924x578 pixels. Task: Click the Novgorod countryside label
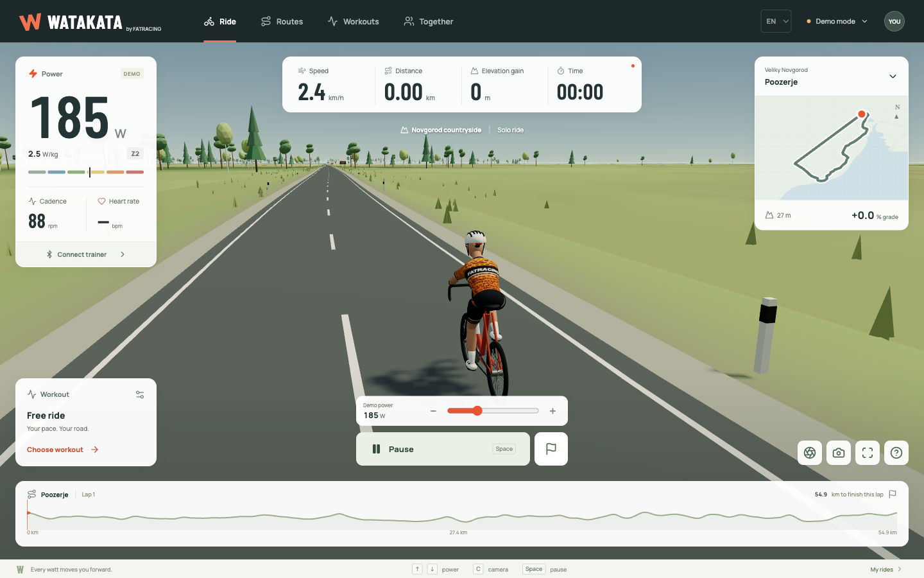point(441,130)
